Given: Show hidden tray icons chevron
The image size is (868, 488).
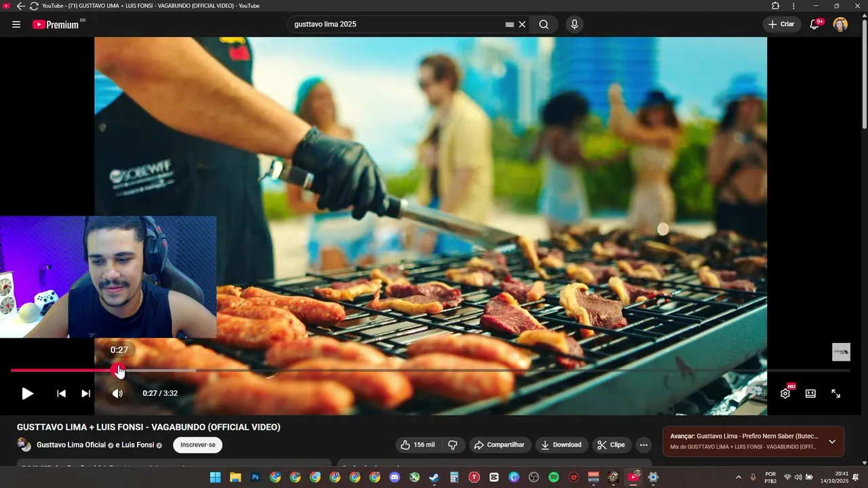Looking at the screenshot, I should [x=738, y=477].
